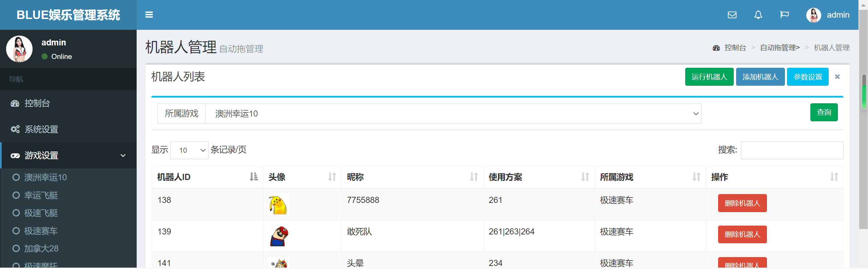Click the 控制台 breadcrumb link
868x269 pixels.
(x=735, y=48)
